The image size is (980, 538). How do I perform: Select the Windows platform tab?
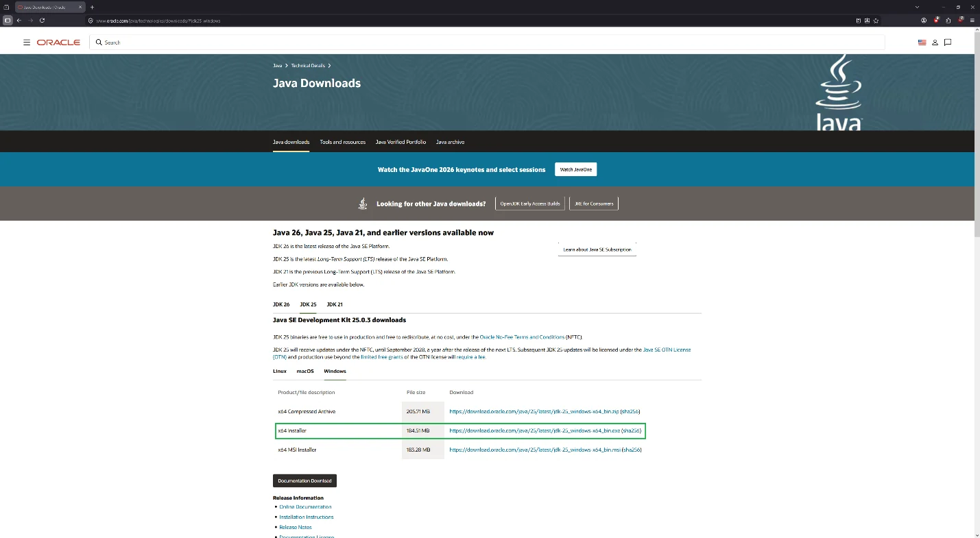(335, 371)
